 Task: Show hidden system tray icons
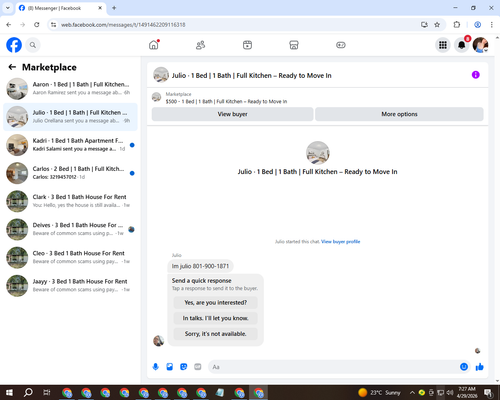point(412,393)
